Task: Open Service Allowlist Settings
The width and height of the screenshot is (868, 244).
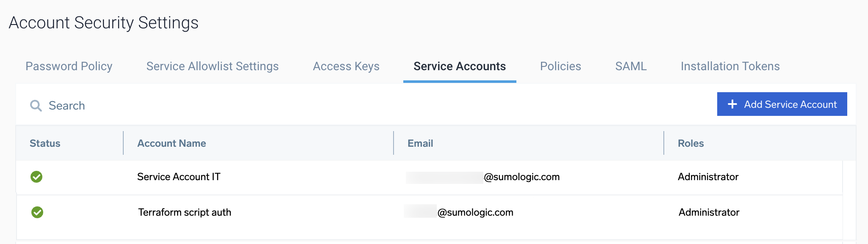Action: (212, 66)
